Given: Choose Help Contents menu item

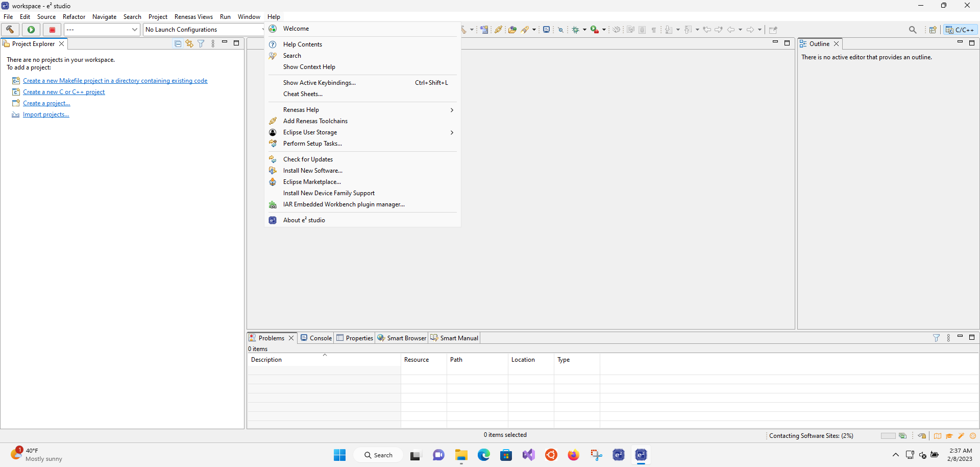Looking at the screenshot, I should [362, 44].
